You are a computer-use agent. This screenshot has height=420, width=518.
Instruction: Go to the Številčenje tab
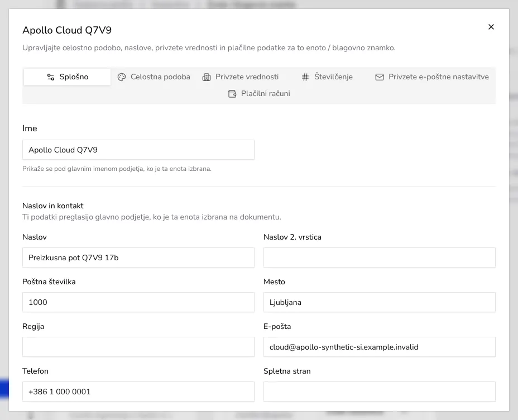tap(327, 77)
